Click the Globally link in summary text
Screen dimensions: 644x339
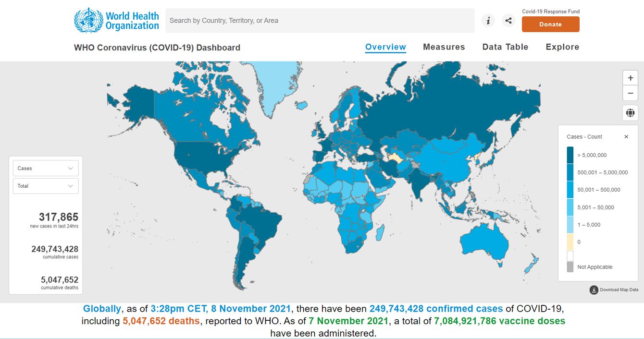102,309
